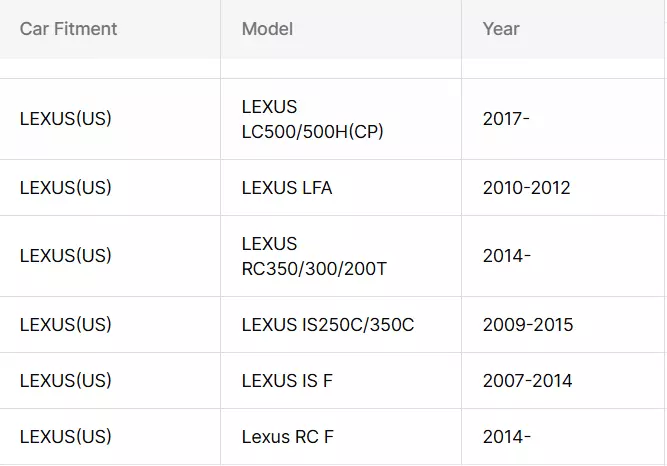Image resolution: width=667 pixels, height=466 pixels.
Task: Click the Model column header
Action: [x=341, y=29]
